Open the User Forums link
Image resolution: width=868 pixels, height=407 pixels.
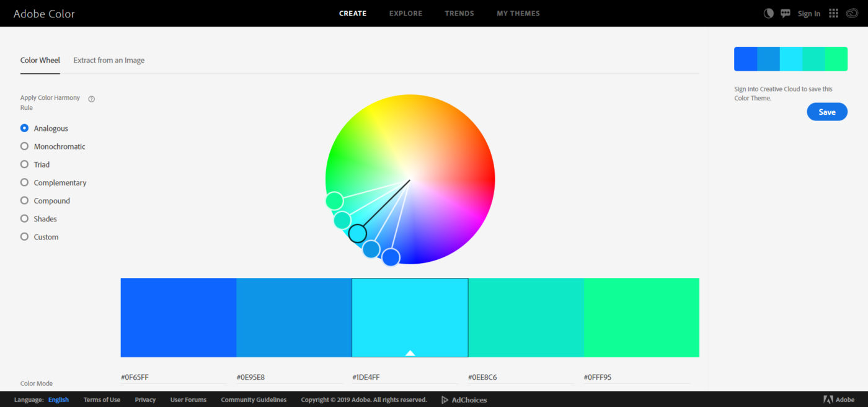point(188,400)
